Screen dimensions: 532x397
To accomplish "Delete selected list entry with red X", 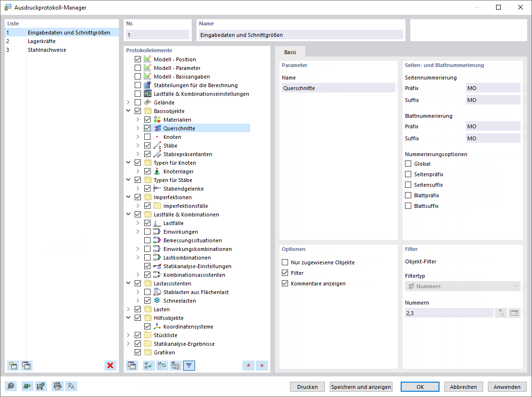I will pyautogui.click(x=110, y=365).
